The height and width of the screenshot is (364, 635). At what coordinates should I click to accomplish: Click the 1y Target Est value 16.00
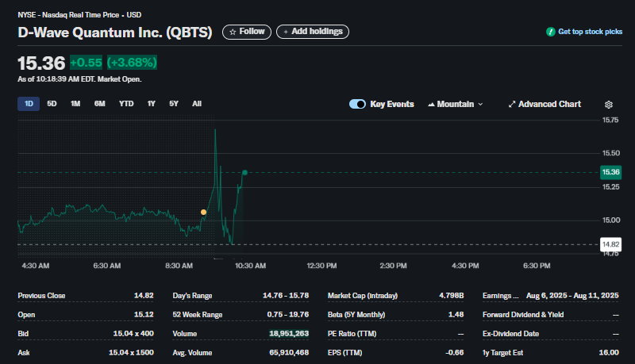(609, 353)
